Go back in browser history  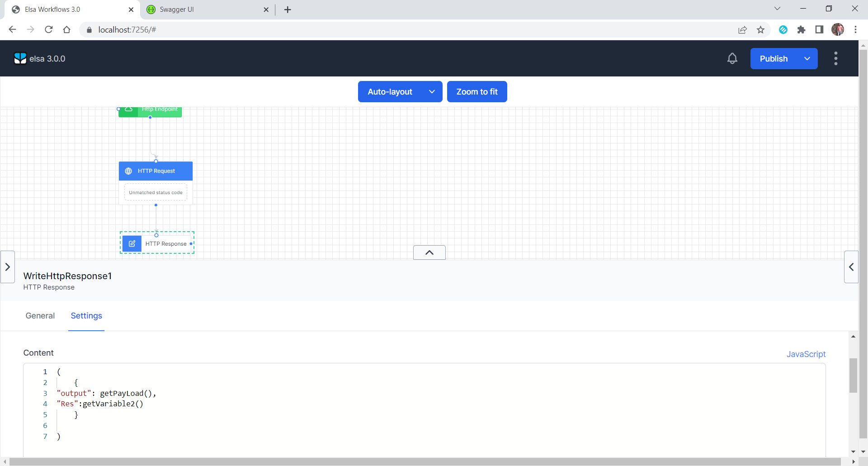coord(13,29)
